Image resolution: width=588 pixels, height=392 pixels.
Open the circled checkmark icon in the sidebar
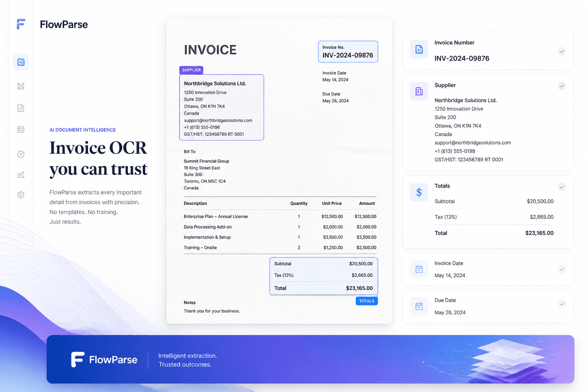point(21,154)
